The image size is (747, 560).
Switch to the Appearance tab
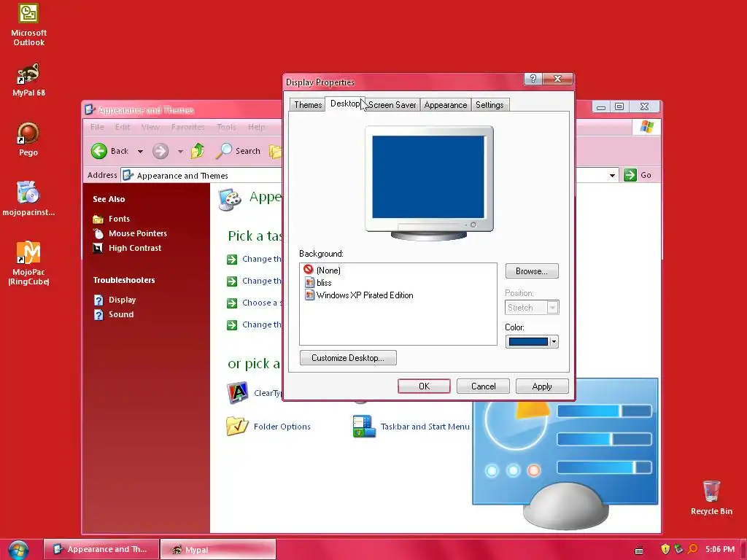[x=446, y=105]
